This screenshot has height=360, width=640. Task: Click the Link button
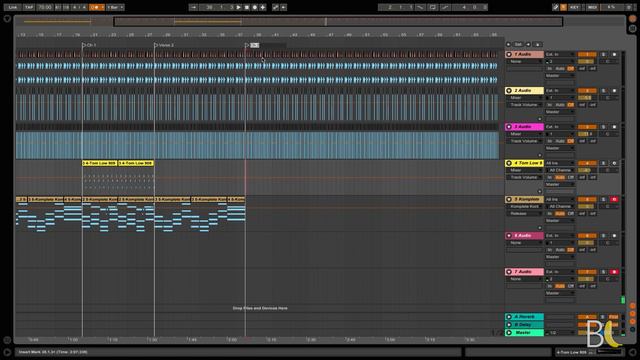(x=13, y=7)
